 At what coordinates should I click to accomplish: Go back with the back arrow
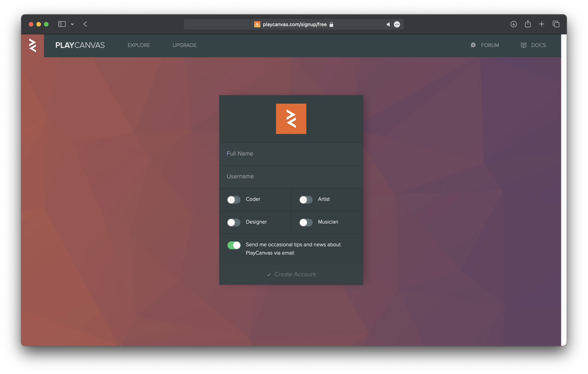(85, 24)
